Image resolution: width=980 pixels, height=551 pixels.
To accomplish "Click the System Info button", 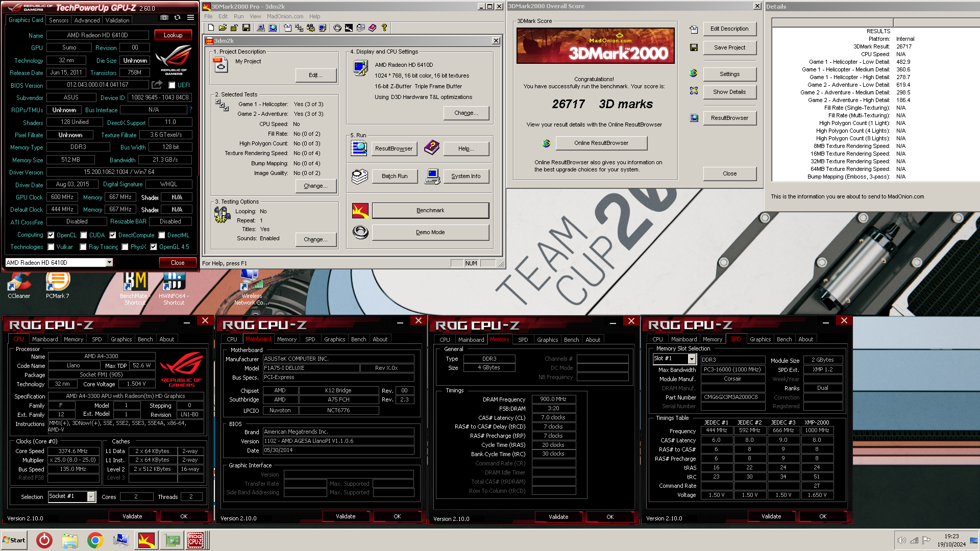I will coord(465,176).
